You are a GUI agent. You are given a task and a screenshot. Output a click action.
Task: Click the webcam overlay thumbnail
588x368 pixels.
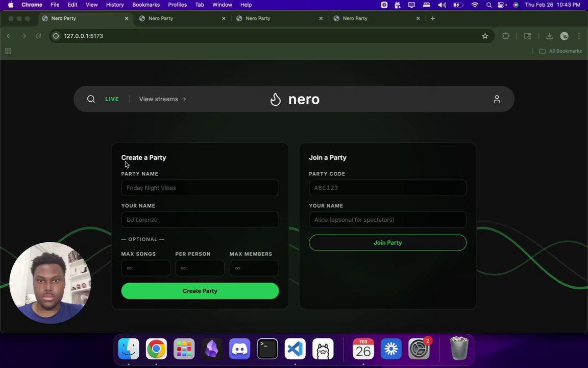(50, 283)
